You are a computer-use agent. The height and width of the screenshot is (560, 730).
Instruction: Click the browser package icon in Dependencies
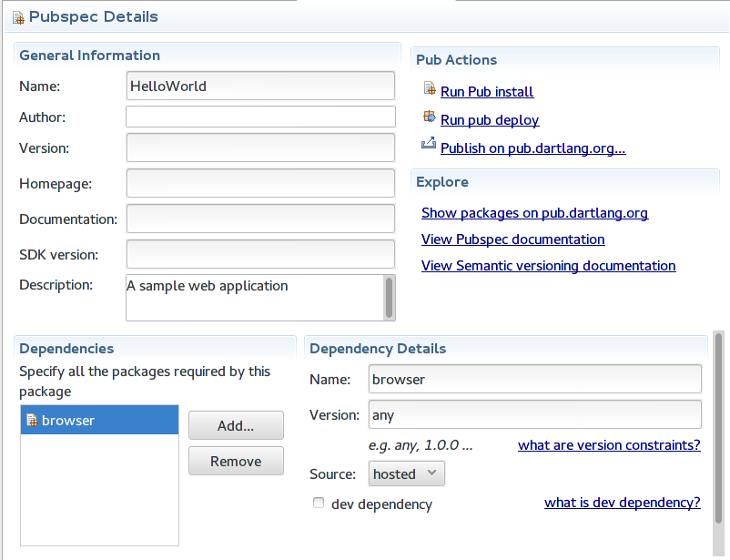tap(32, 421)
